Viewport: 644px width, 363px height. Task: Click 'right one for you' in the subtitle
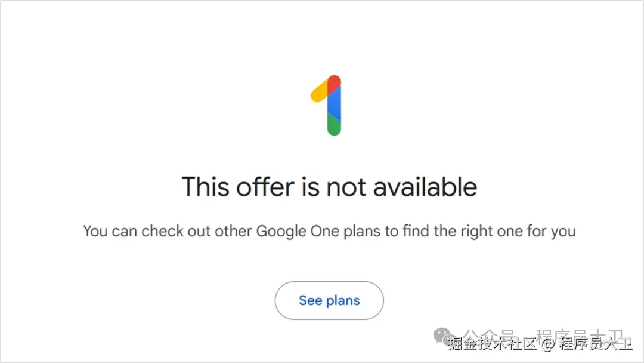[516, 231]
